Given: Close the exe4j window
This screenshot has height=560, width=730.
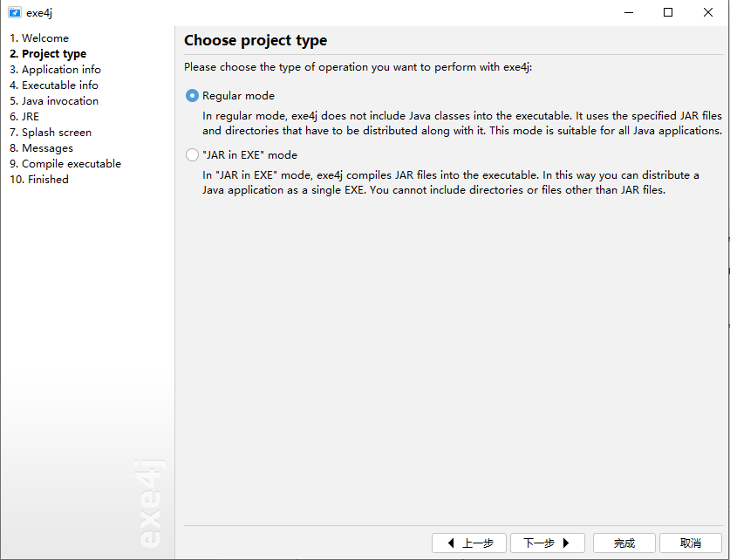Looking at the screenshot, I should coord(708,12).
